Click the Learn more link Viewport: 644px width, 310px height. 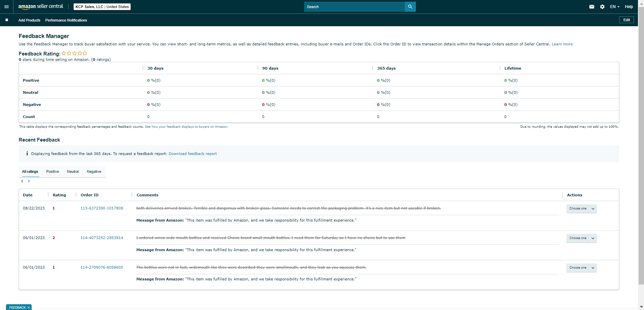(x=562, y=44)
